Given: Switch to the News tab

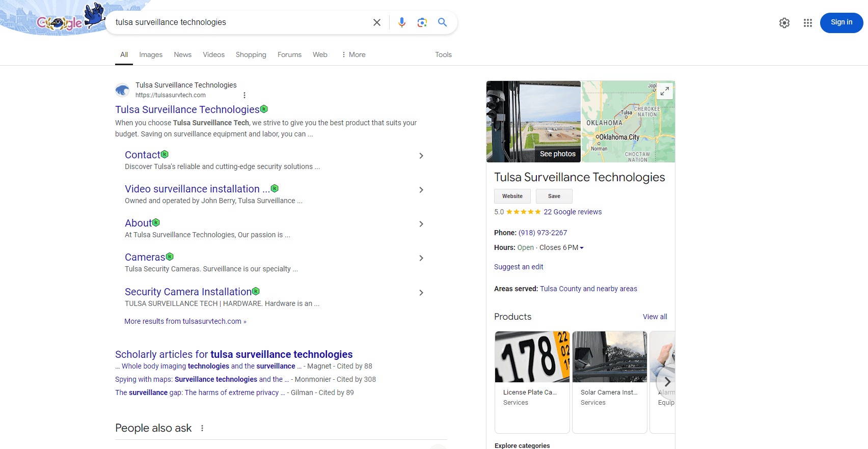Looking at the screenshot, I should (182, 54).
